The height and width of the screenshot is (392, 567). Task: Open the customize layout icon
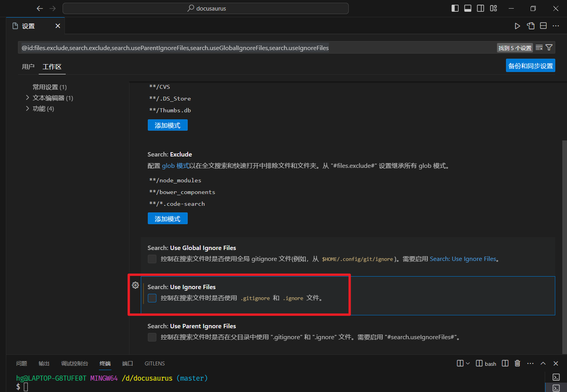493,8
